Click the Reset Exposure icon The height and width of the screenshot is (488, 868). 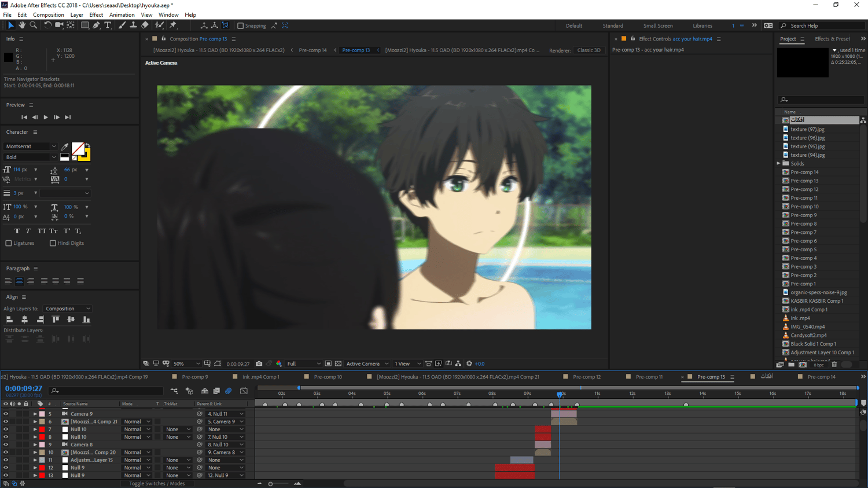(469, 364)
